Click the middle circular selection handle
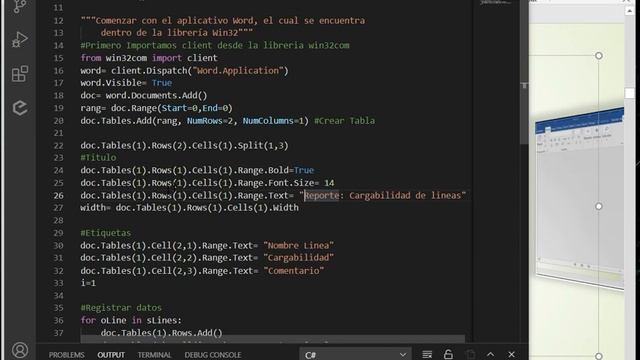The image size is (640, 360). [599, 206]
